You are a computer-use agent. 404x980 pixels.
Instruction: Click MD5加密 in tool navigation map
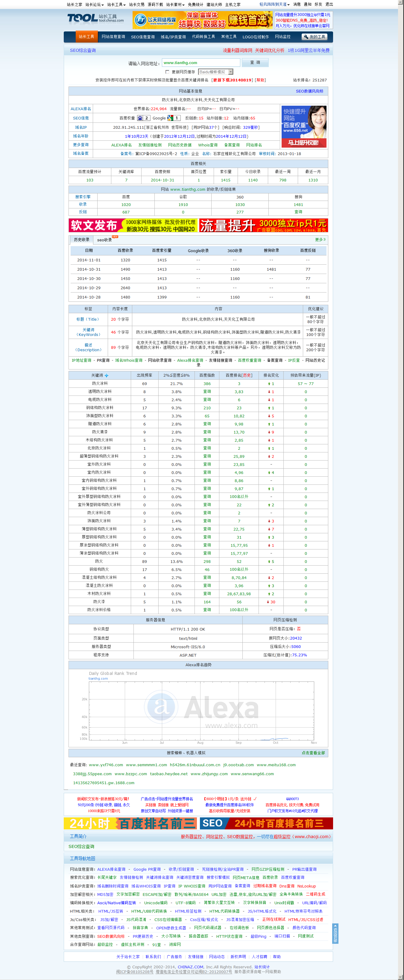coord(105,894)
